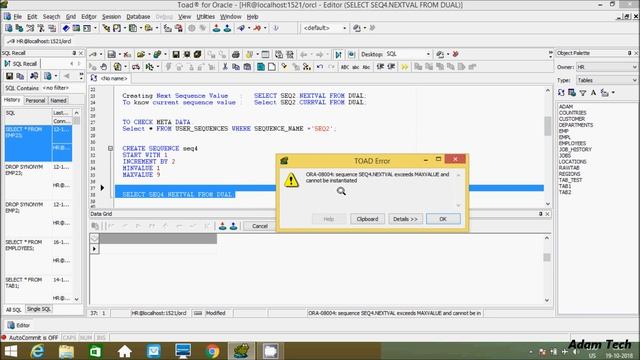The image size is (640, 360).
Task: Click the floppy Save File icon in editor toolbar
Action: pyautogui.click(x=176, y=54)
